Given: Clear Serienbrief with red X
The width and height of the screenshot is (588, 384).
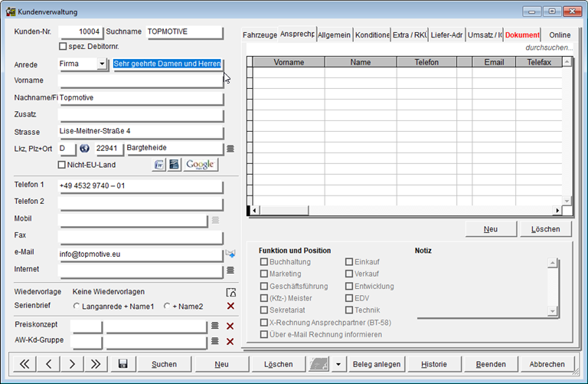Looking at the screenshot, I should 230,306.
